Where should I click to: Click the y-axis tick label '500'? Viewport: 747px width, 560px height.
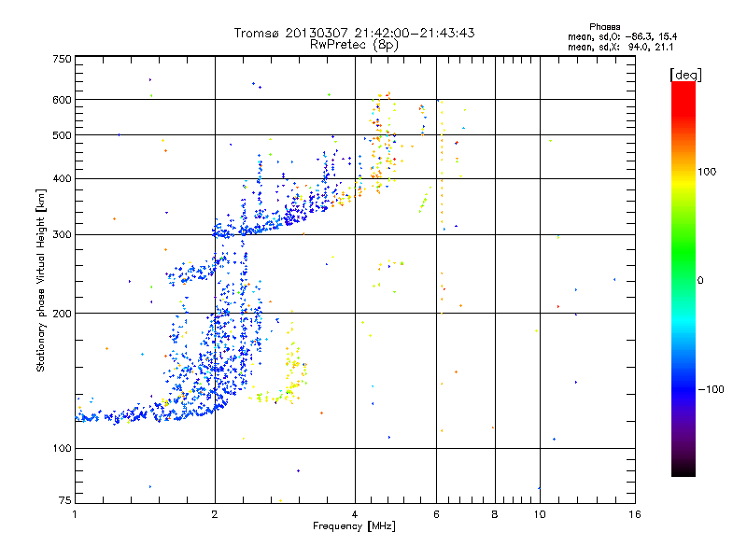coord(62,135)
